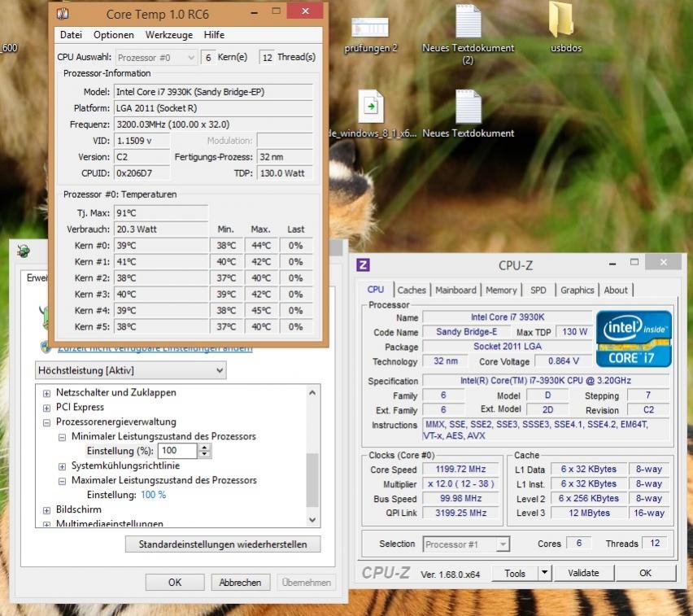Click the settings tree scrollbar down arrow

(x=312, y=520)
